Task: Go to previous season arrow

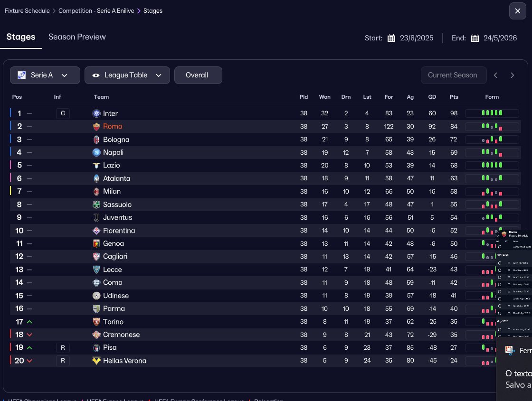Action: point(495,75)
